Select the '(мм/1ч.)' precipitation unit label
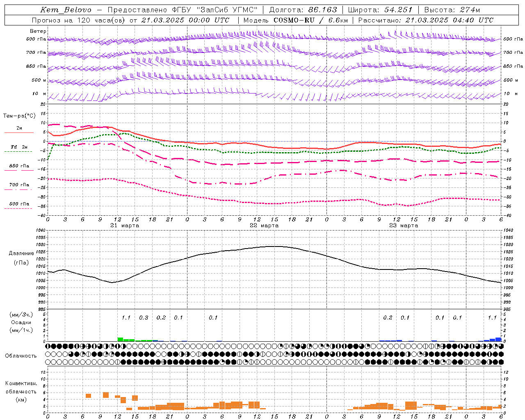 click(21, 330)
